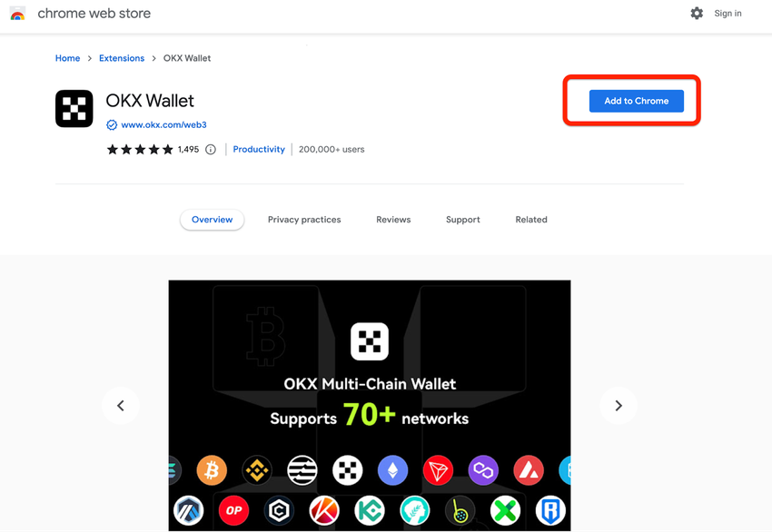Click the red Tron network icon

pyautogui.click(x=438, y=470)
